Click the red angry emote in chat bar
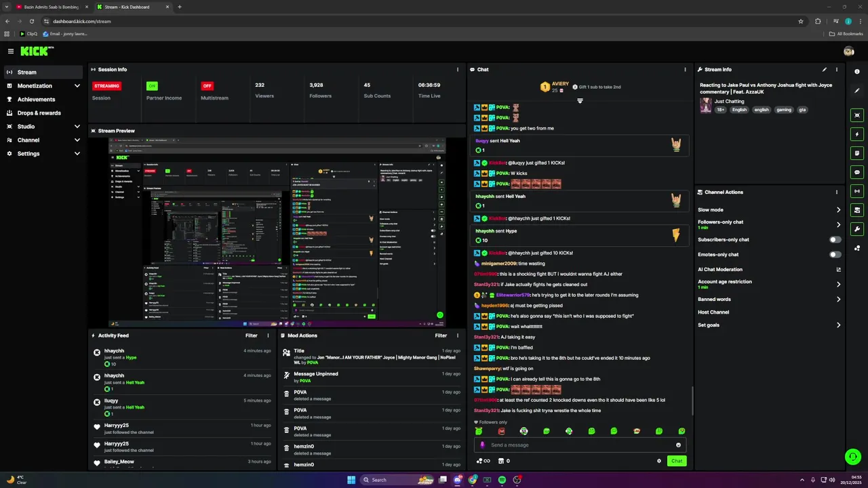This screenshot has height=488, width=868. tap(501, 431)
